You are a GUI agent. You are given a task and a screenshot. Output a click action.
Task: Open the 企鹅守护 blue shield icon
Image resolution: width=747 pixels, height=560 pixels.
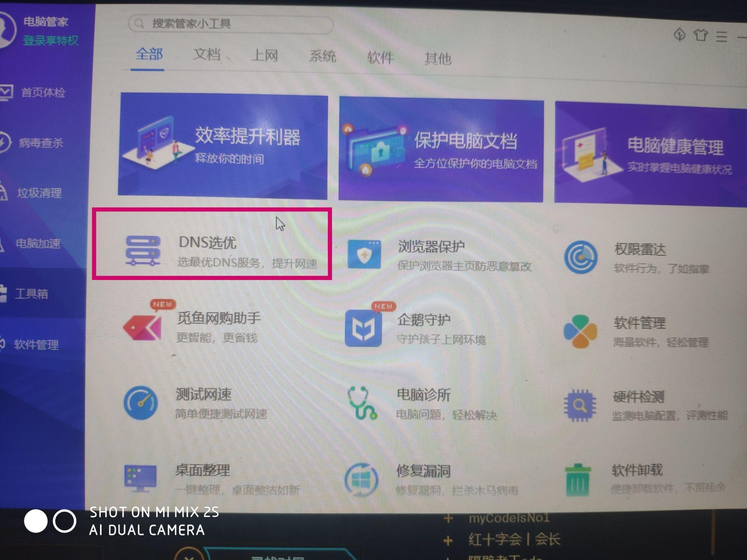(x=363, y=328)
